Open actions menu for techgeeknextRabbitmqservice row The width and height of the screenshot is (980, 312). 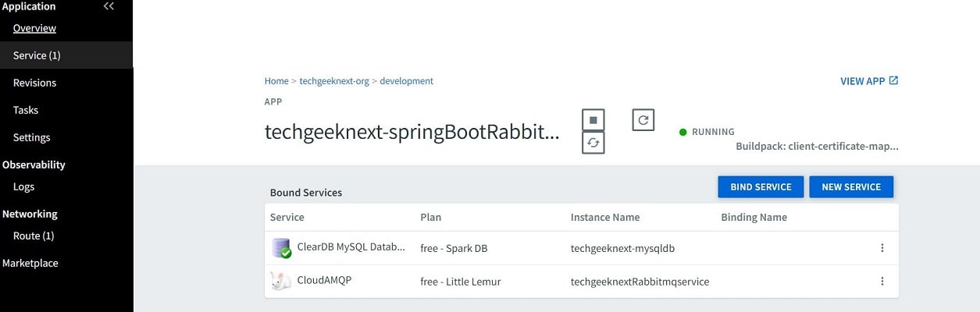pyautogui.click(x=882, y=281)
